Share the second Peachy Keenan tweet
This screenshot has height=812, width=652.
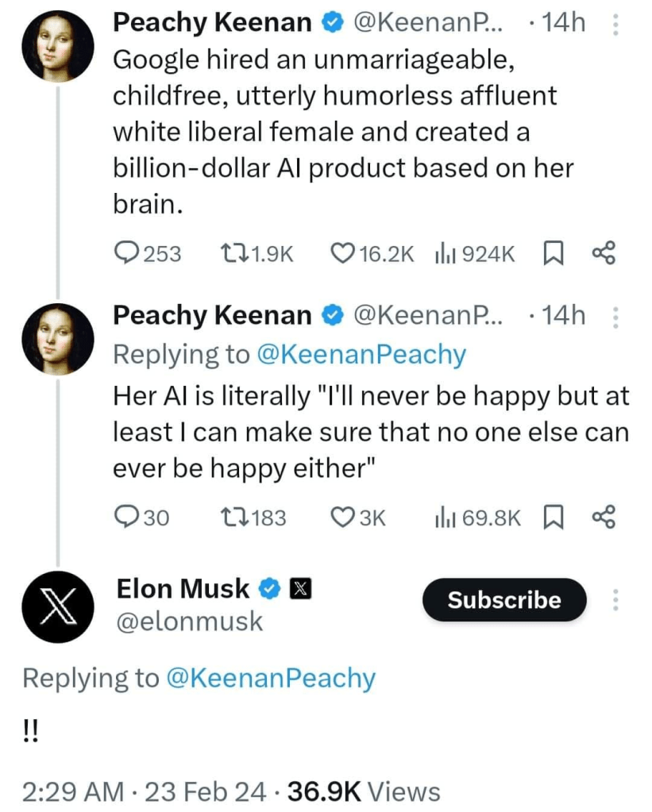tap(604, 518)
